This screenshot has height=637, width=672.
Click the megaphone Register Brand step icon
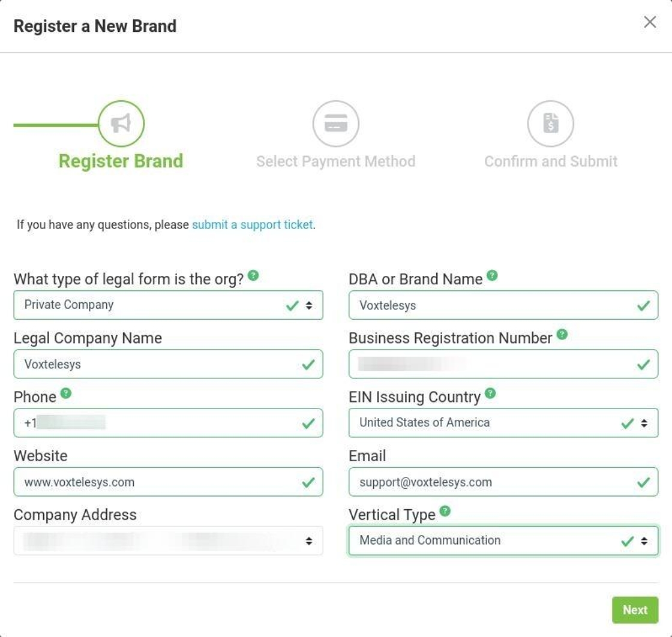pos(121,124)
